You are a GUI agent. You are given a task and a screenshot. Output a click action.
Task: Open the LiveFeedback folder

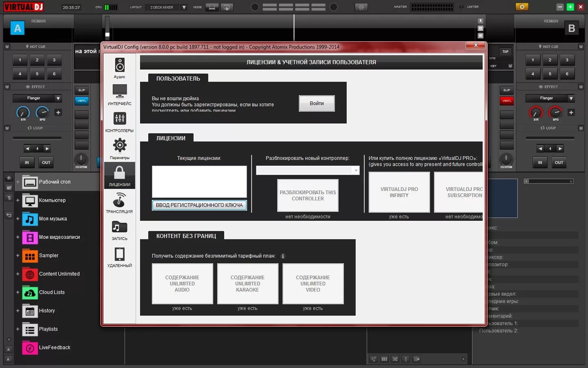click(x=55, y=348)
